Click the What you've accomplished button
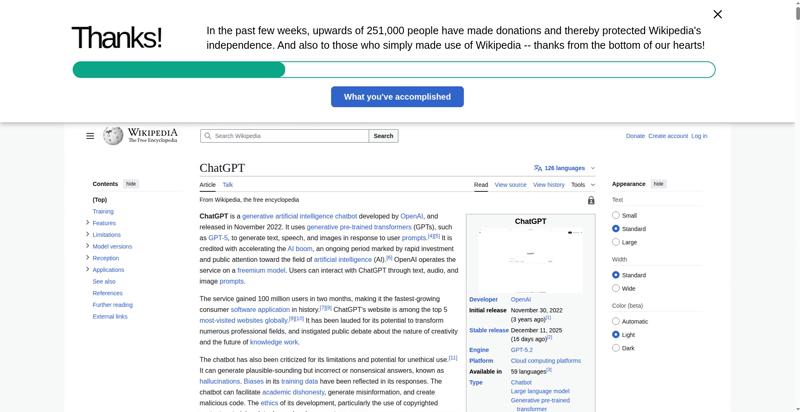 point(397,97)
